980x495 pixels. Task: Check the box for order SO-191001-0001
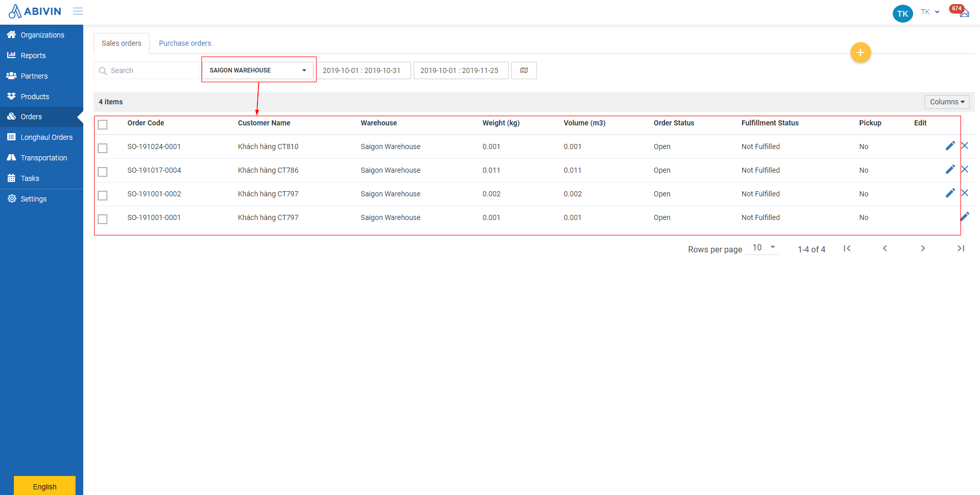click(x=103, y=219)
